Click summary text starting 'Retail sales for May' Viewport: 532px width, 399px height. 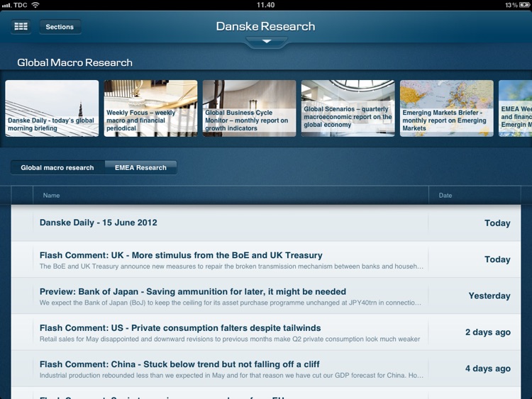coord(230,339)
